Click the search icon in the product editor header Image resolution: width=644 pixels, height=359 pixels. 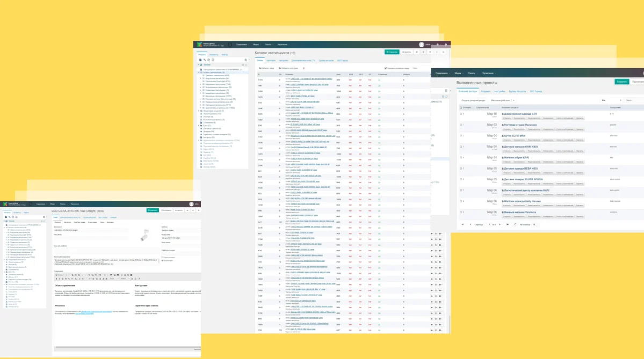pos(31,204)
